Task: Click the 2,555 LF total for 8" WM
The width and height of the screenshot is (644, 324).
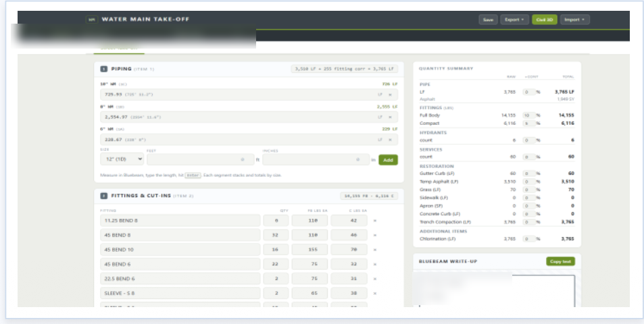Action: (387, 107)
